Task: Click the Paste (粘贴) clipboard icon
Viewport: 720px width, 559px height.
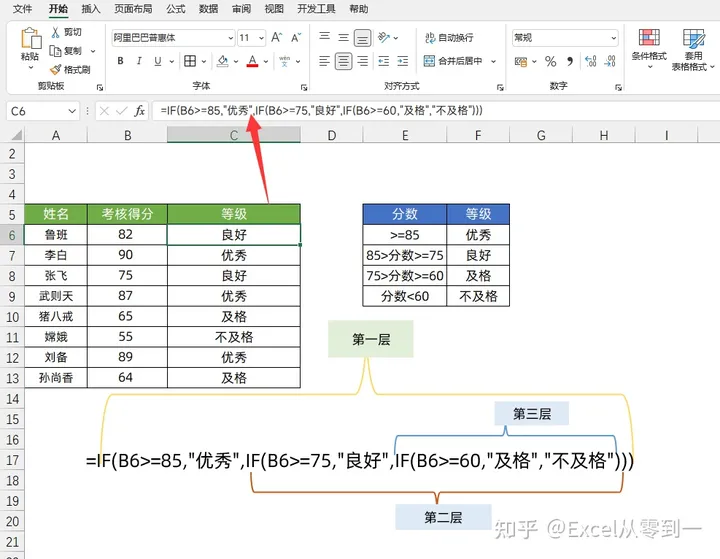Action: 30,42
